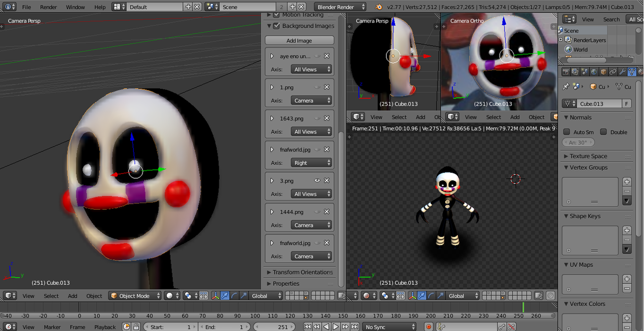Play animation forward in timeline
The width and height of the screenshot is (644, 331).
point(336,327)
